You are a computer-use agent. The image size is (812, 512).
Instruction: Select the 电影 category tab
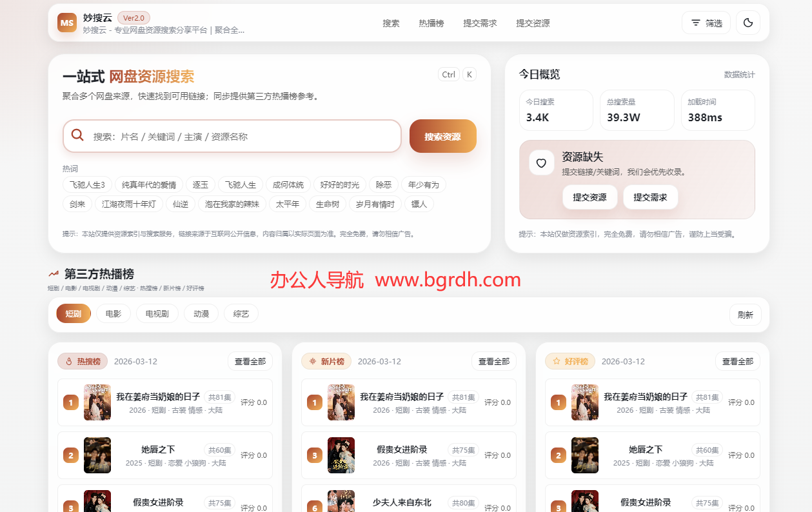pos(114,314)
